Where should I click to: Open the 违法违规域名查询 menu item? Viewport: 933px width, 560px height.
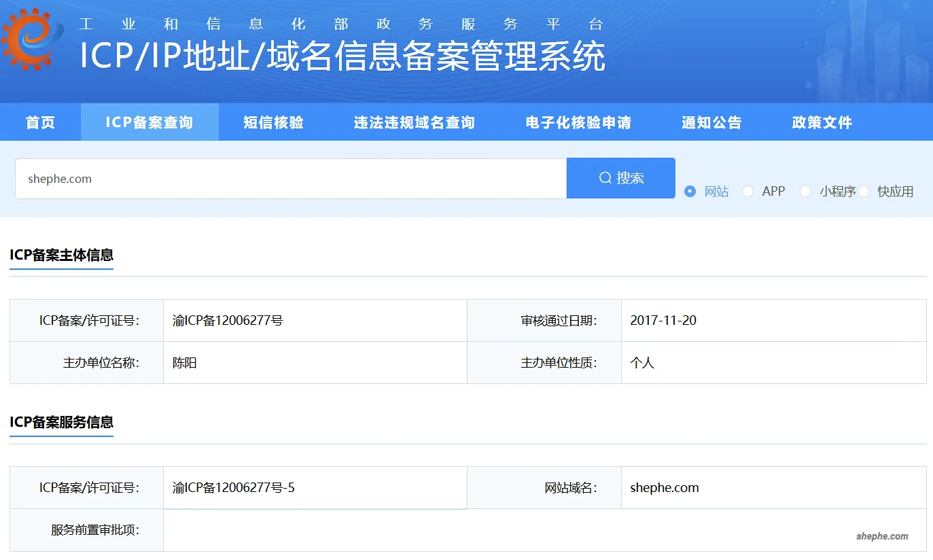[x=415, y=122]
